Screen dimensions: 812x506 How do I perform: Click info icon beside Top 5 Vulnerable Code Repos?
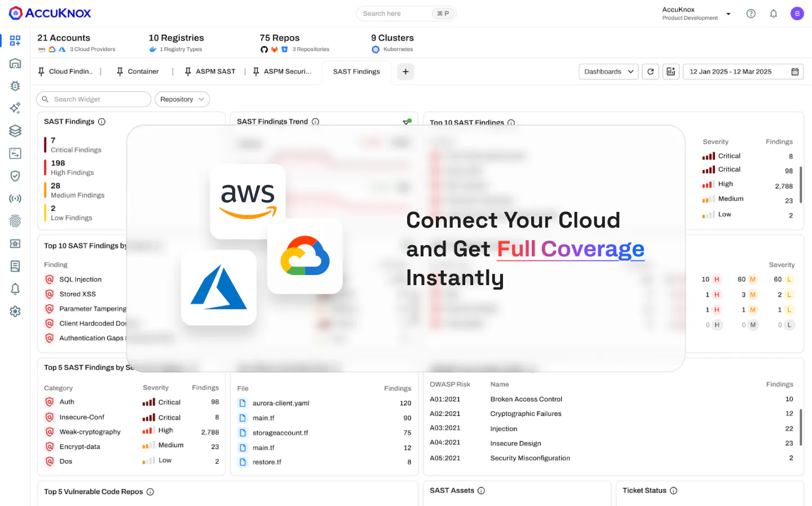150,492
